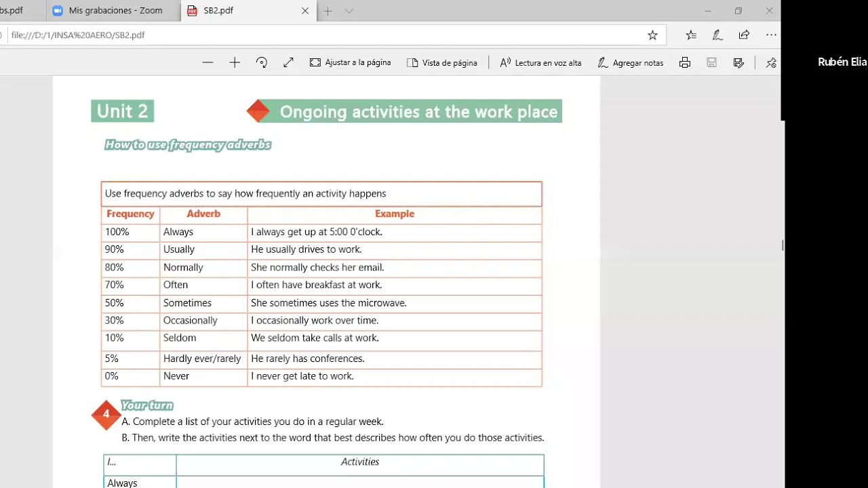Click the 'Unit 2' heading
Image resolution: width=868 pixels, height=488 pixels.
point(123,111)
